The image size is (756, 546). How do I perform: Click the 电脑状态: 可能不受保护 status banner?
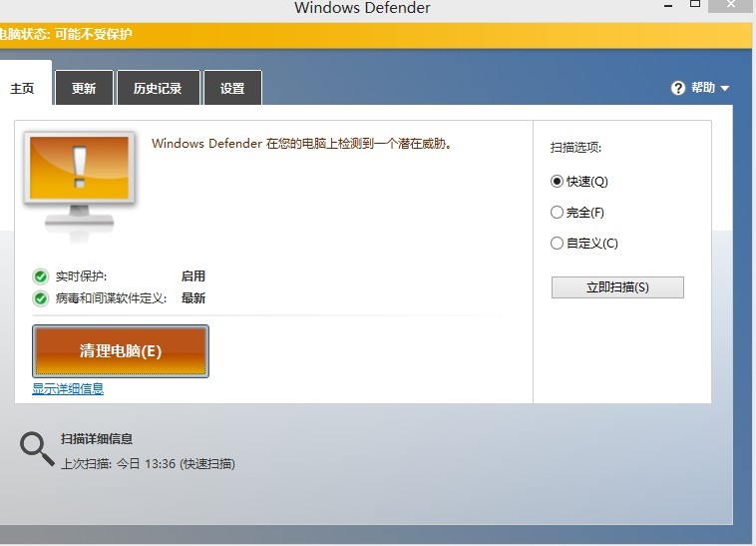pos(376,35)
